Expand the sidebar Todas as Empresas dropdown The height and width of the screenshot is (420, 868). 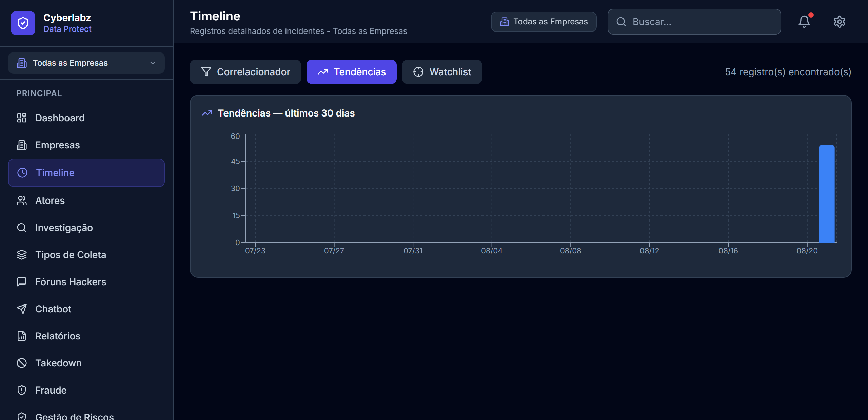click(86, 63)
